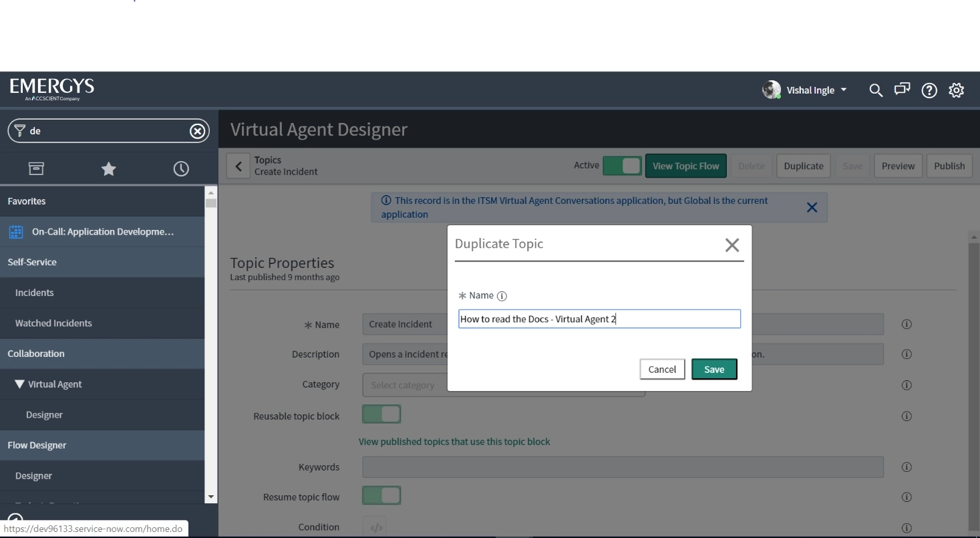Toggle the Resume topic flow switch
The width and height of the screenshot is (980, 538).
pos(381,496)
